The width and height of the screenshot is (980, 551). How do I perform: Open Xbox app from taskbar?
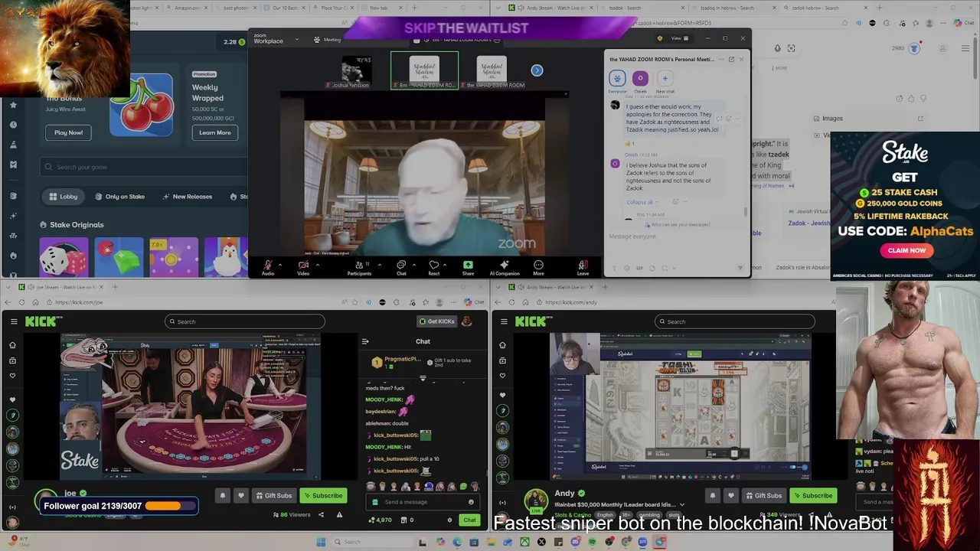[524, 542]
